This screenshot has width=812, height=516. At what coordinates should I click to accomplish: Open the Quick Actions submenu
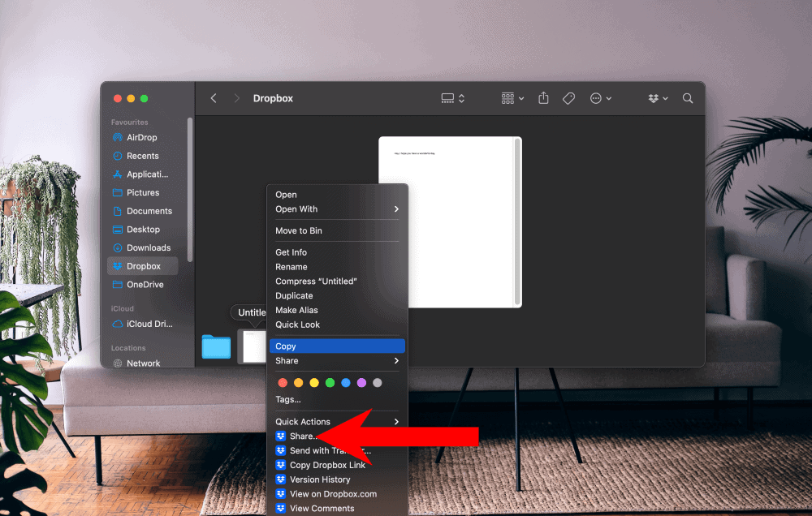304,421
